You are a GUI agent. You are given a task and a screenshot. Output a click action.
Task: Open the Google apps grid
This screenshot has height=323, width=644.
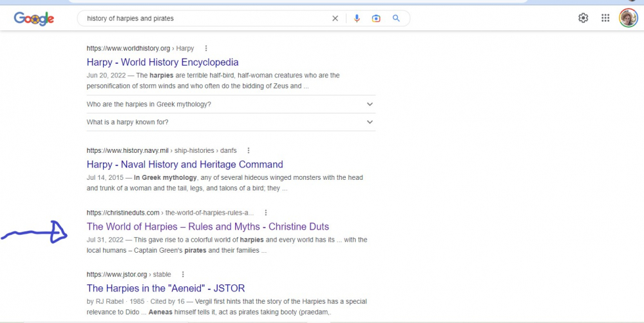pos(605,18)
